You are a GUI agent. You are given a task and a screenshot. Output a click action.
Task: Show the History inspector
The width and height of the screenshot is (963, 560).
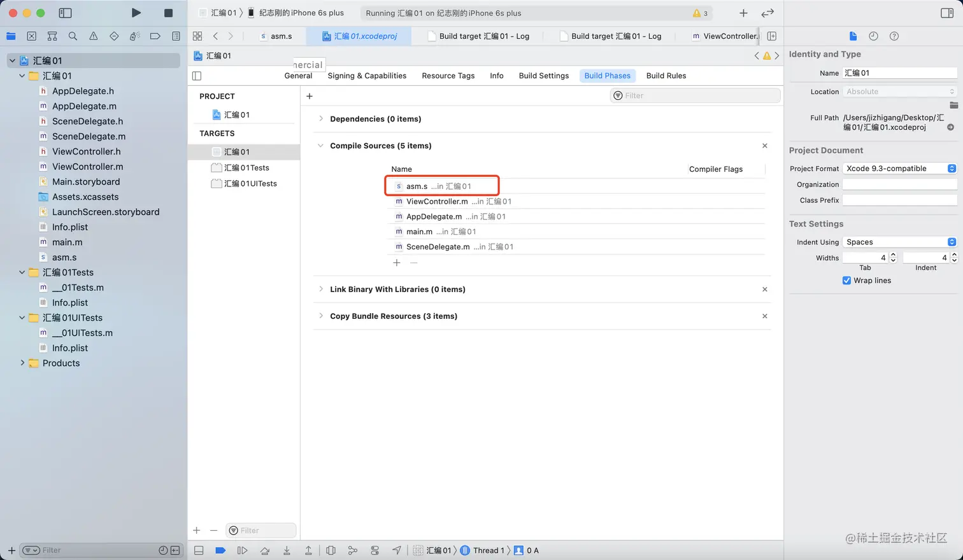click(873, 36)
